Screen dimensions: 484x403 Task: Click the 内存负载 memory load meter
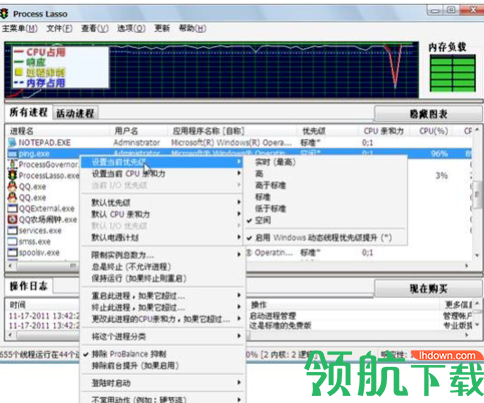point(452,73)
